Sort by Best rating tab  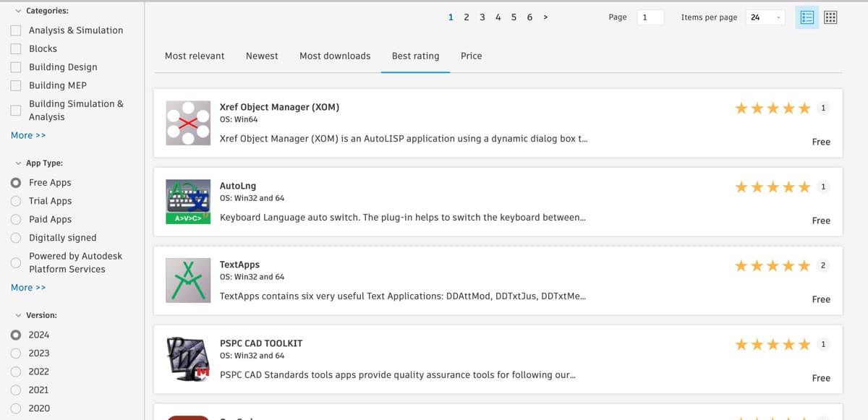415,56
